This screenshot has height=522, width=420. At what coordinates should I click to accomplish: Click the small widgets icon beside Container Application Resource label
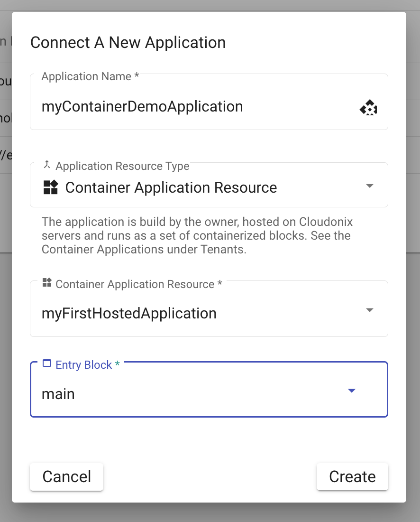pos(47,283)
